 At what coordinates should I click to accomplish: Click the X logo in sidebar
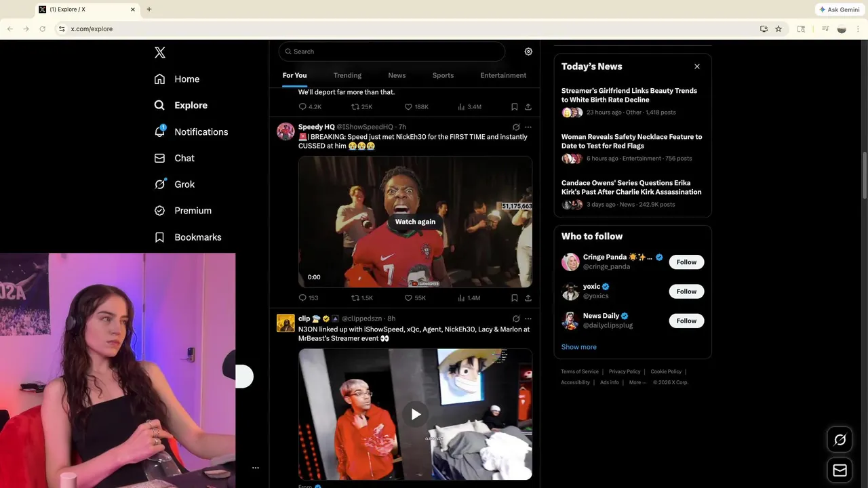[x=160, y=52]
